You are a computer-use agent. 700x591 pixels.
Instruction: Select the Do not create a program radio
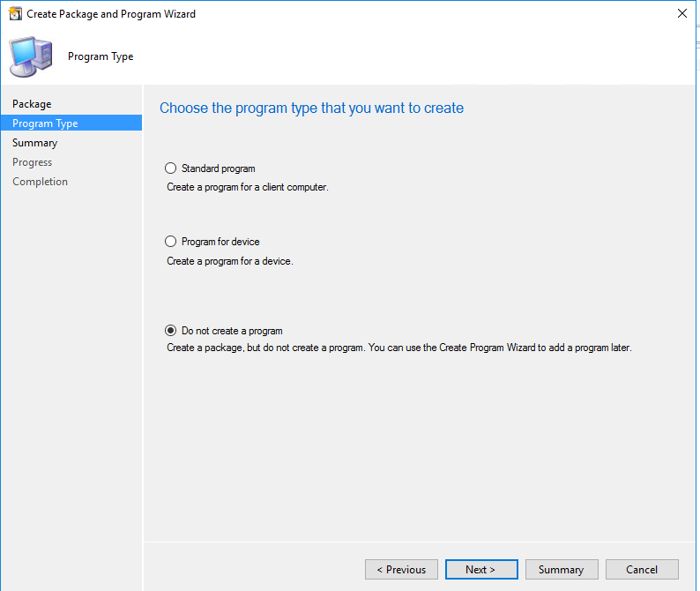point(171,331)
